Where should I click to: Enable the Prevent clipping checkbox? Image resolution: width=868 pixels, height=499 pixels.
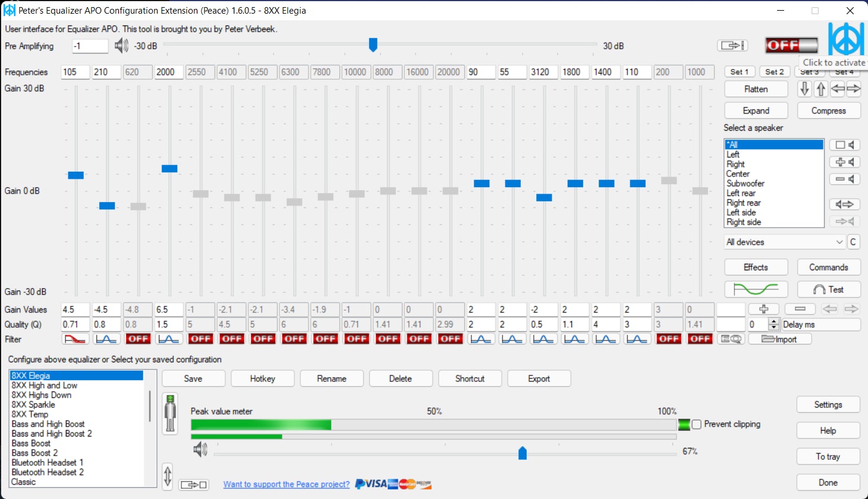[x=697, y=425]
